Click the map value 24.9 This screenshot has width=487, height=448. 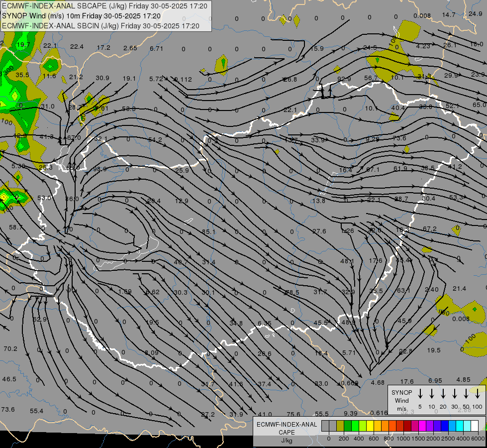click(x=475, y=13)
